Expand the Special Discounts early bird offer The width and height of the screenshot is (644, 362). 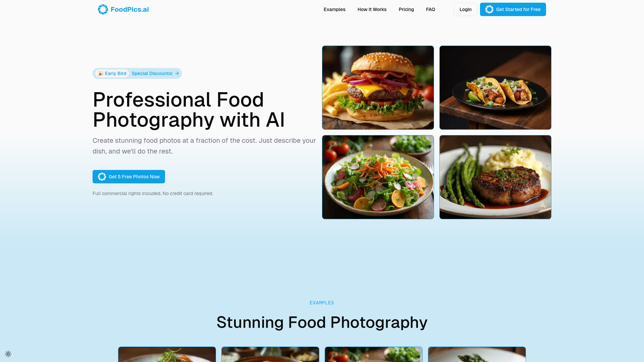coord(155,73)
